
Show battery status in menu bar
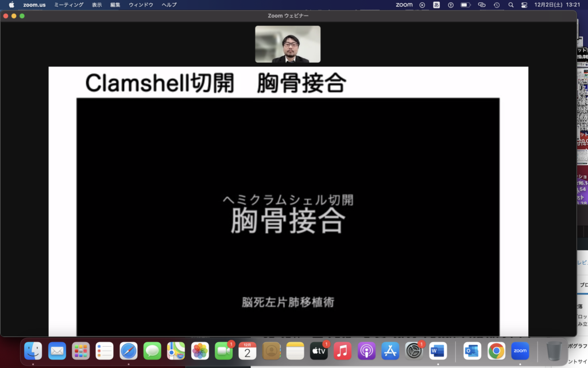[x=465, y=5]
